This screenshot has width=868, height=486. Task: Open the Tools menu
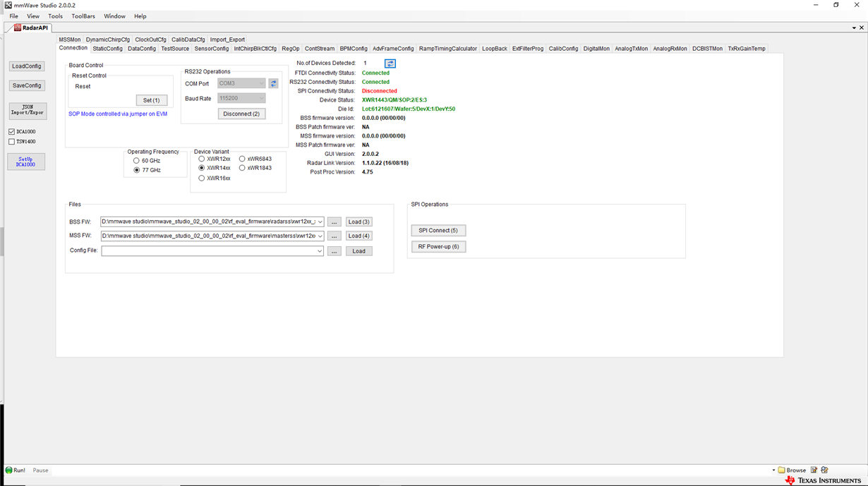click(x=55, y=16)
